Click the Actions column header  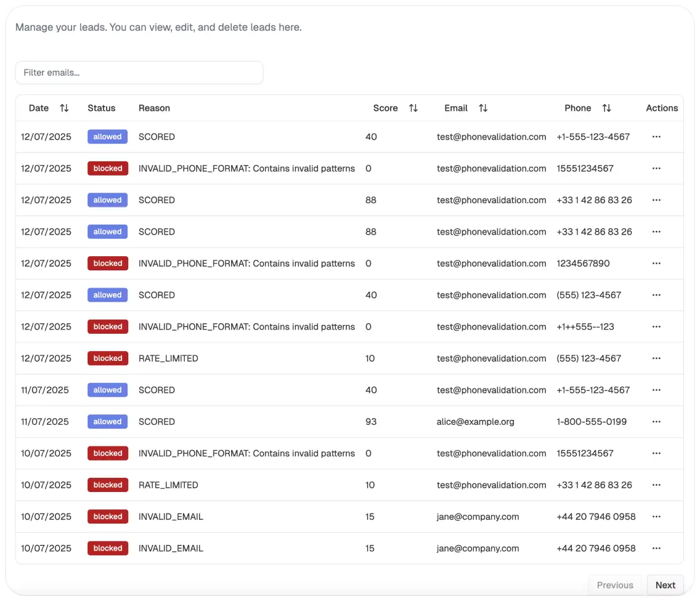(662, 108)
